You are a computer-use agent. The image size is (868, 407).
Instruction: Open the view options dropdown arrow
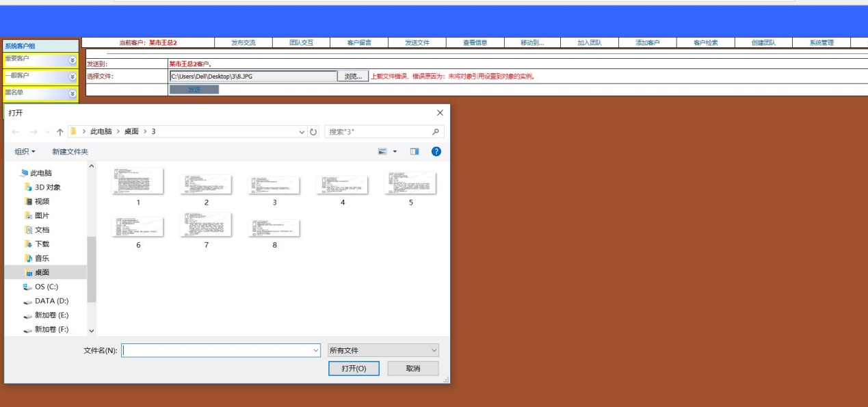pos(395,152)
